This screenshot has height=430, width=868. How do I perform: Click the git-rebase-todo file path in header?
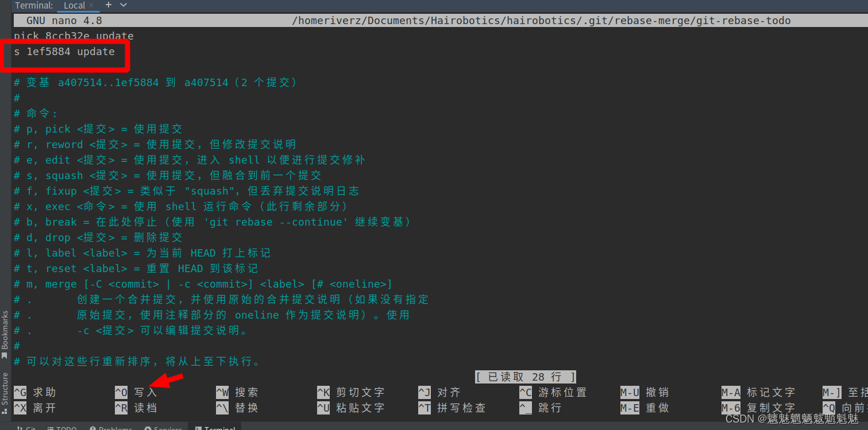pyautogui.click(x=541, y=21)
